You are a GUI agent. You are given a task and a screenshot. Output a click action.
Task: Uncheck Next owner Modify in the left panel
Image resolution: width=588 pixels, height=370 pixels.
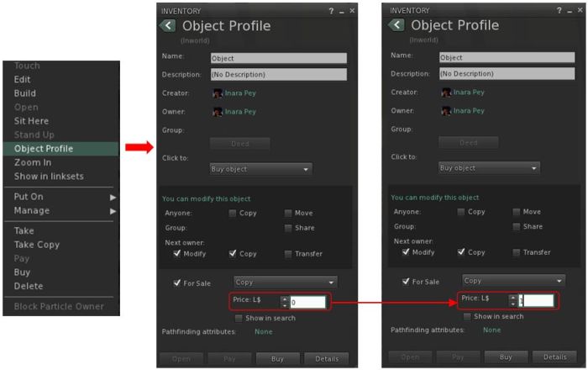(177, 254)
